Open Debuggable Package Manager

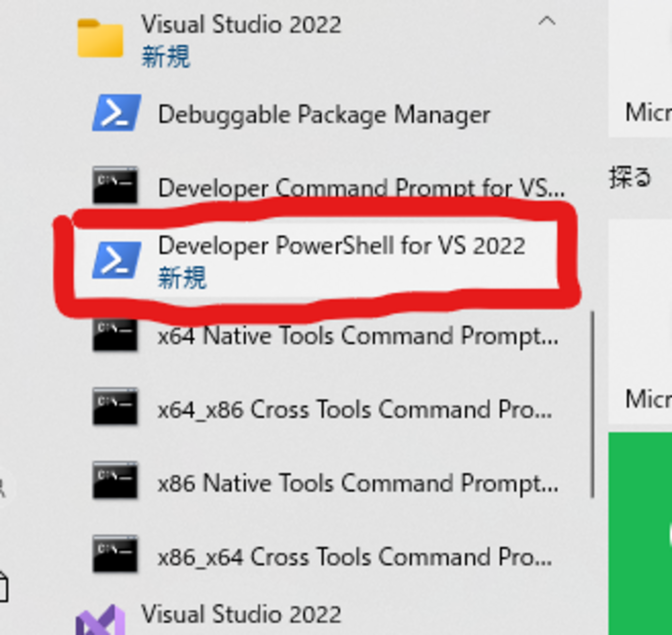(x=324, y=114)
